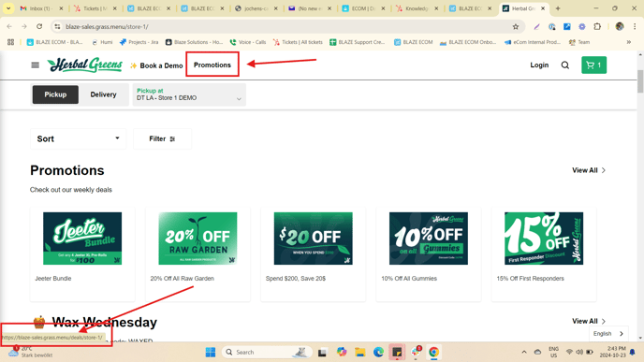Screen dimensions: 644x362
Task: Open the Jeeter Bundle promotion card
Action: pos(82,254)
